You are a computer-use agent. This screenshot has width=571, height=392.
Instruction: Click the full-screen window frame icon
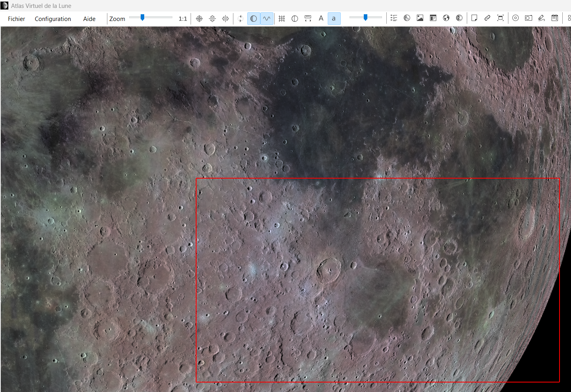[x=500, y=18]
